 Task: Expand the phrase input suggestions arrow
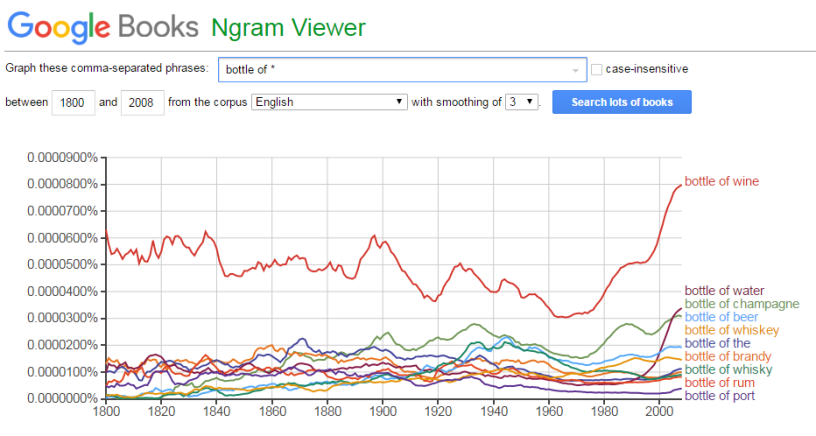575,70
